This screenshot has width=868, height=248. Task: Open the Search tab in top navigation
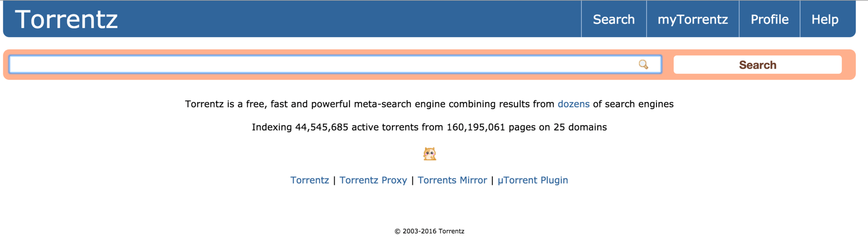coord(613,19)
